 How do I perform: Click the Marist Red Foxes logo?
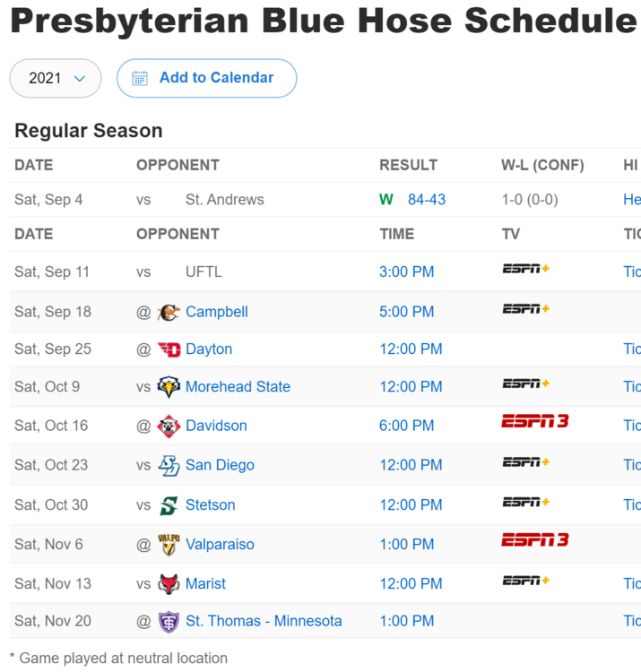tap(169, 583)
